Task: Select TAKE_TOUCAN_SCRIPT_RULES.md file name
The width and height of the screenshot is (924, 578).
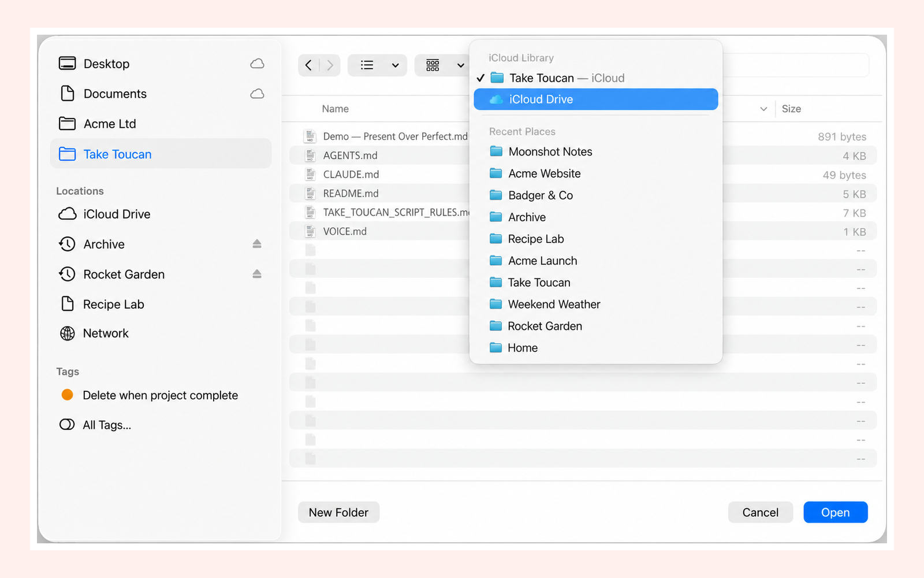Action: tap(396, 212)
